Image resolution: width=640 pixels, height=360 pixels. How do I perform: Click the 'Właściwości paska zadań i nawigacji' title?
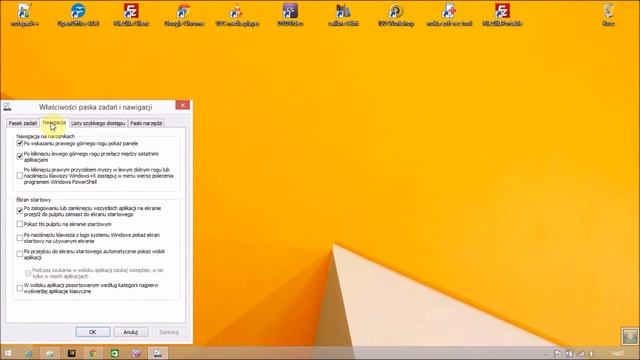[96, 107]
